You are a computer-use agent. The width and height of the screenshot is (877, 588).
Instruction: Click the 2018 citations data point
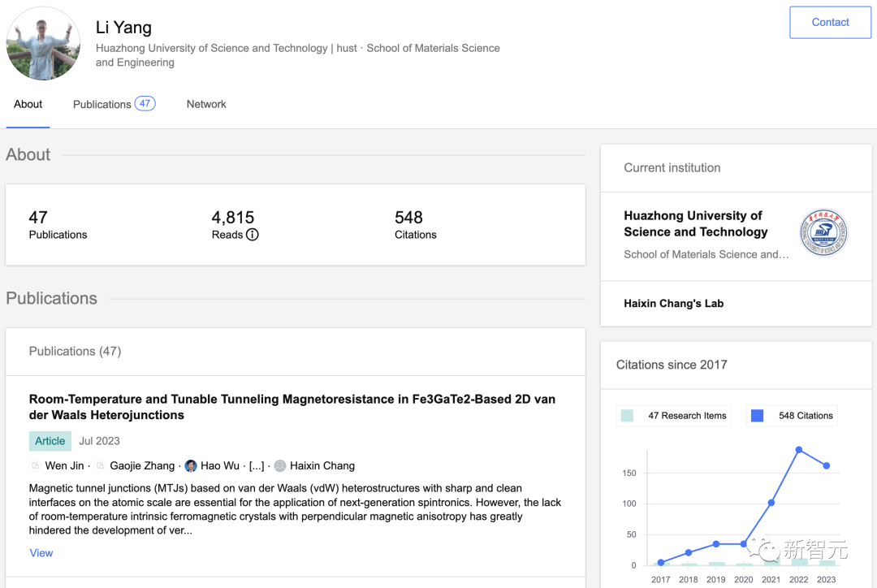tap(689, 553)
